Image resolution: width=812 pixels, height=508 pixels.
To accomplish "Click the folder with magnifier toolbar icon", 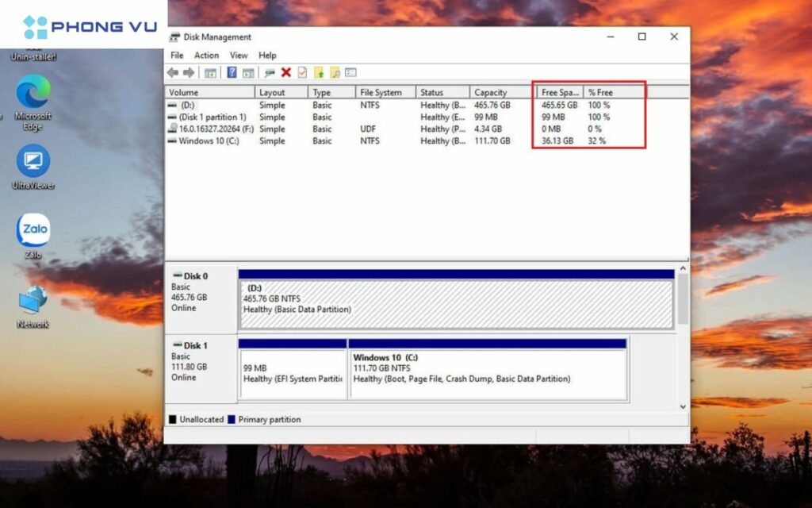I will [335, 73].
